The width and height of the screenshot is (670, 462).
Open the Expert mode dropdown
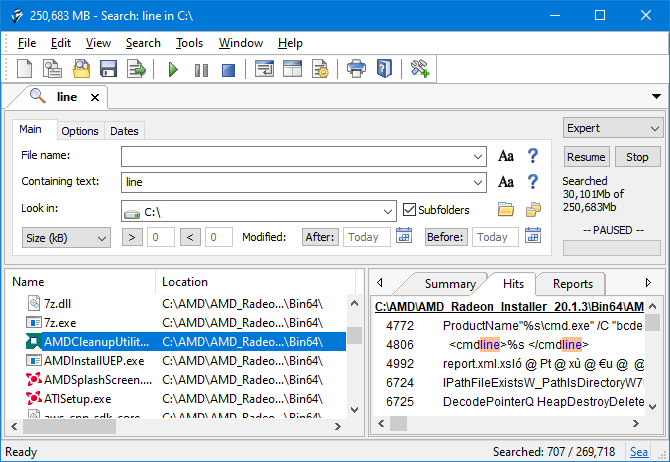[x=612, y=128]
